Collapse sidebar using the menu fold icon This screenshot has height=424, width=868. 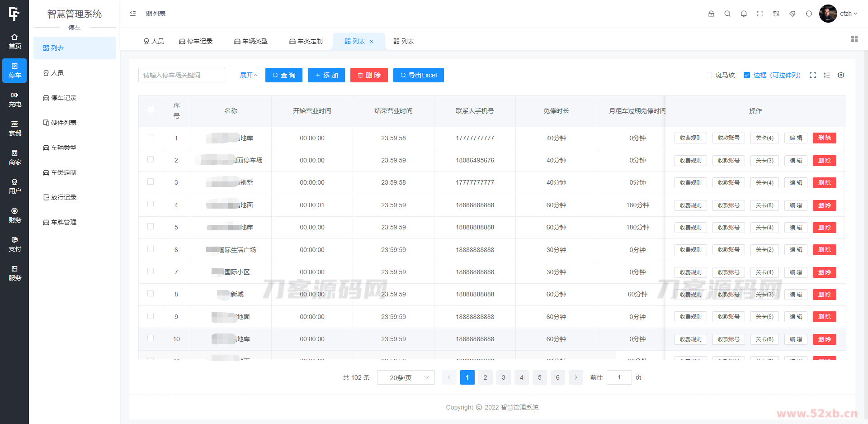point(133,14)
